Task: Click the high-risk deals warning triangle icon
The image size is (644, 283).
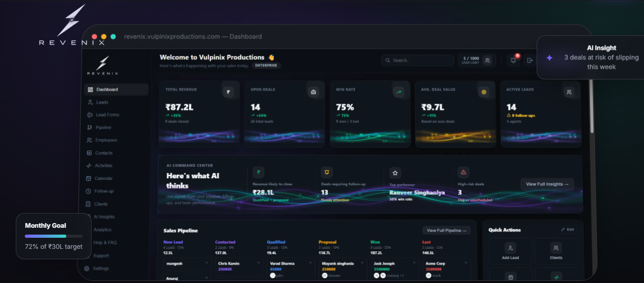Action: pyautogui.click(x=464, y=173)
